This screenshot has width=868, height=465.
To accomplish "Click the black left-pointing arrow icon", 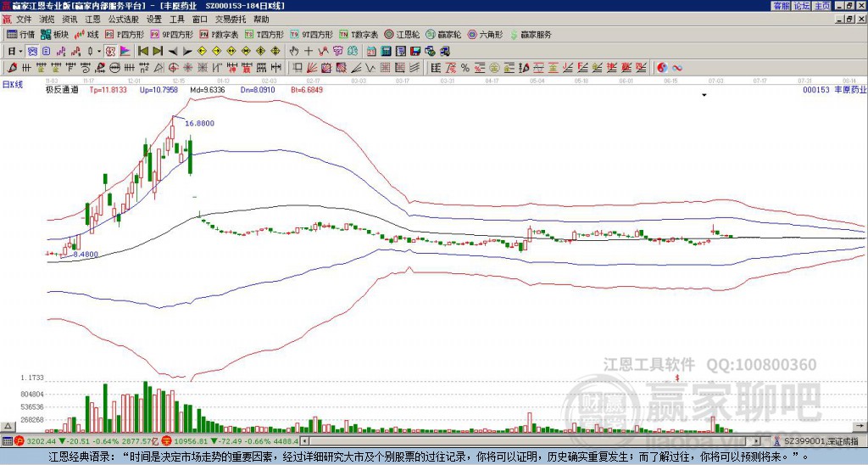I will tap(173, 52).
